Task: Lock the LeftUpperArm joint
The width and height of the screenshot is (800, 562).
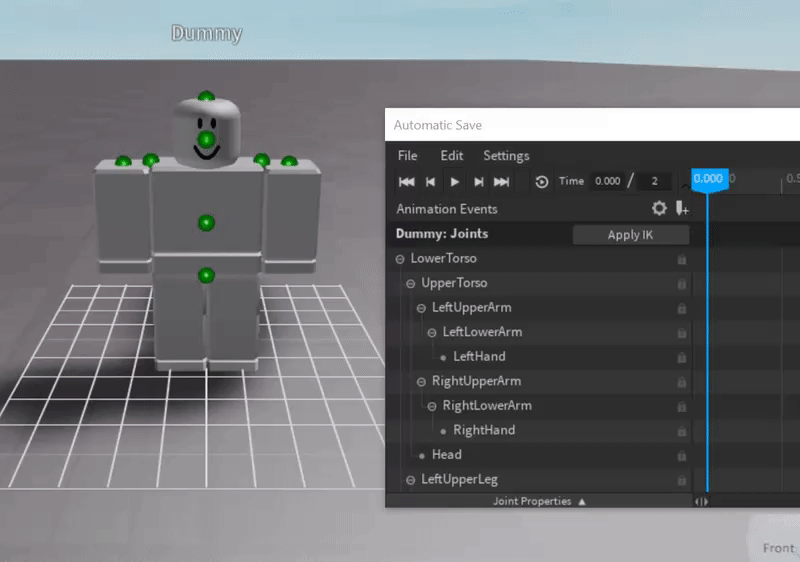Action: 682,309
